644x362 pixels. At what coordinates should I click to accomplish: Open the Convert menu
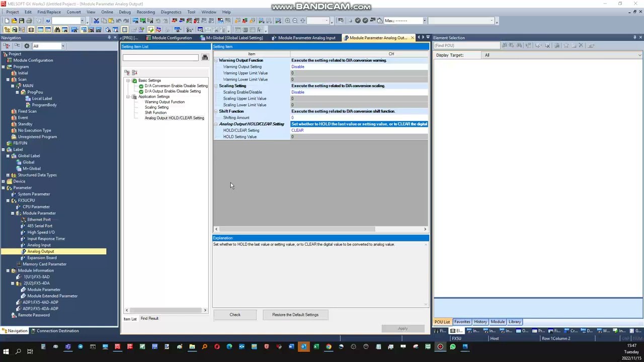click(x=73, y=12)
